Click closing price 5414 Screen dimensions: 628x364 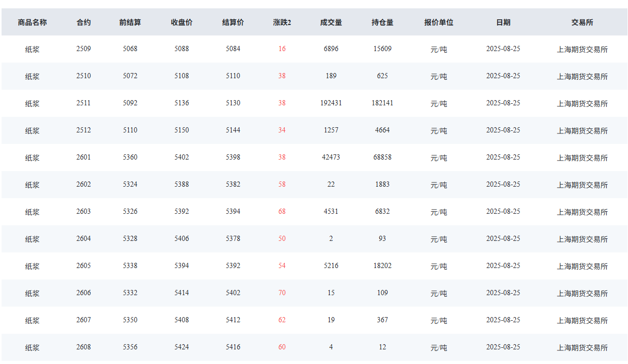182,293
